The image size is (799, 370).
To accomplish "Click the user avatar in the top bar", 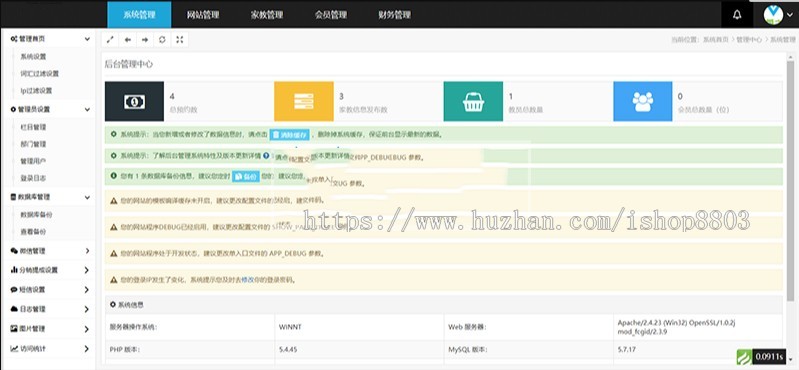I will (773, 15).
